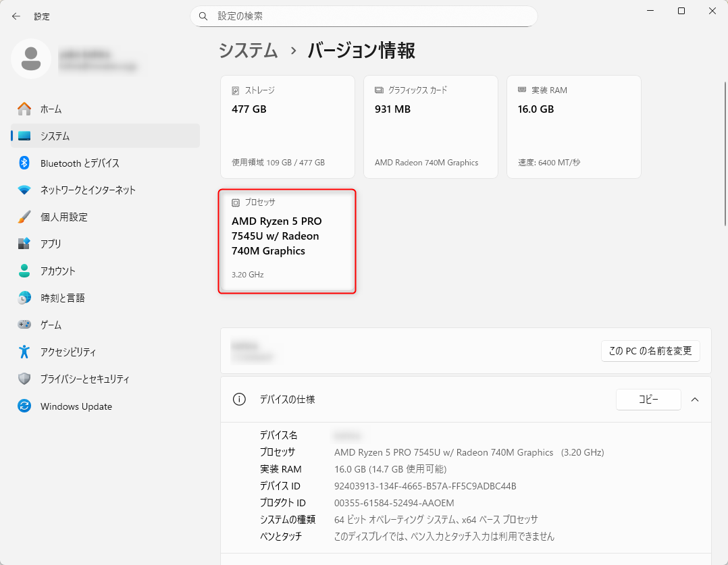Open the ストレージ 477 GB card
The image size is (728, 565).
288,127
